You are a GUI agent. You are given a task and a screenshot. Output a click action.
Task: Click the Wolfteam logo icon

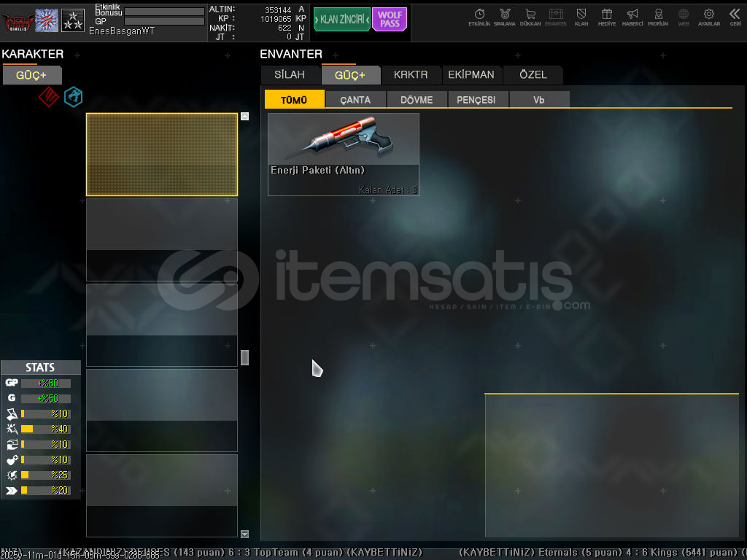[18, 21]
